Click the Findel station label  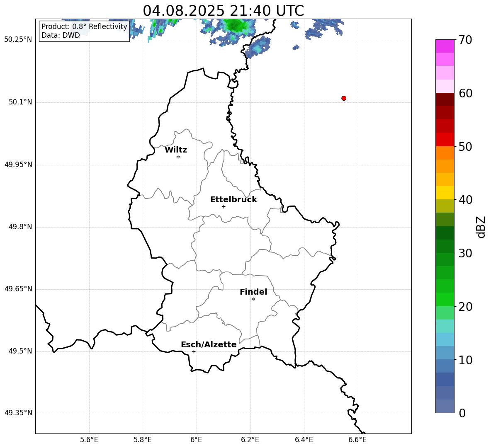pos(253,292)
